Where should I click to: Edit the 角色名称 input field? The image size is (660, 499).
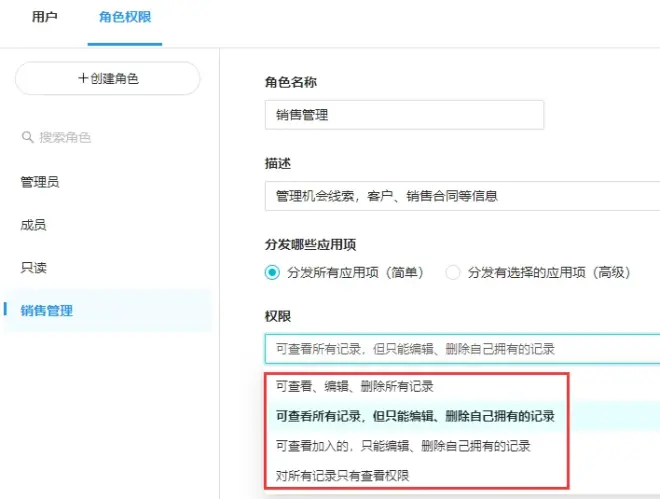[x=404, y=115]
